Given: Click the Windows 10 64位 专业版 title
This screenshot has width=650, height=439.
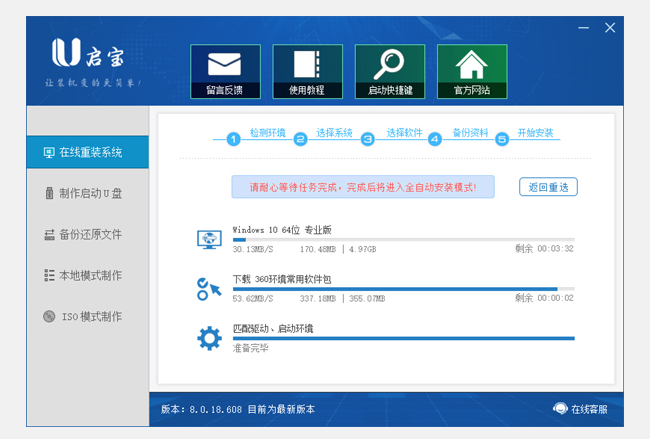Looking at the screenshot, I should [282, 230].
